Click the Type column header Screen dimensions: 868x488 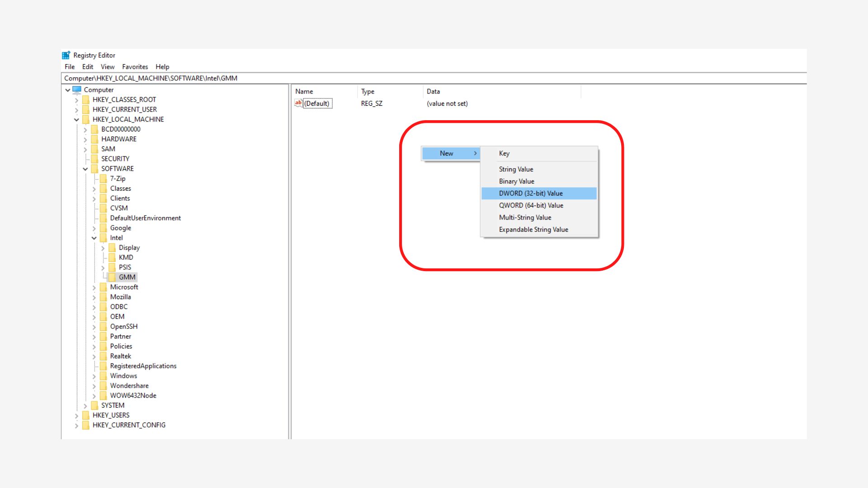368,91
